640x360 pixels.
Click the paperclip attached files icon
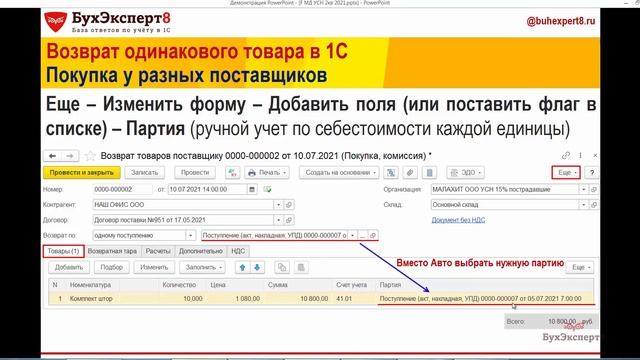click(410, 173)
